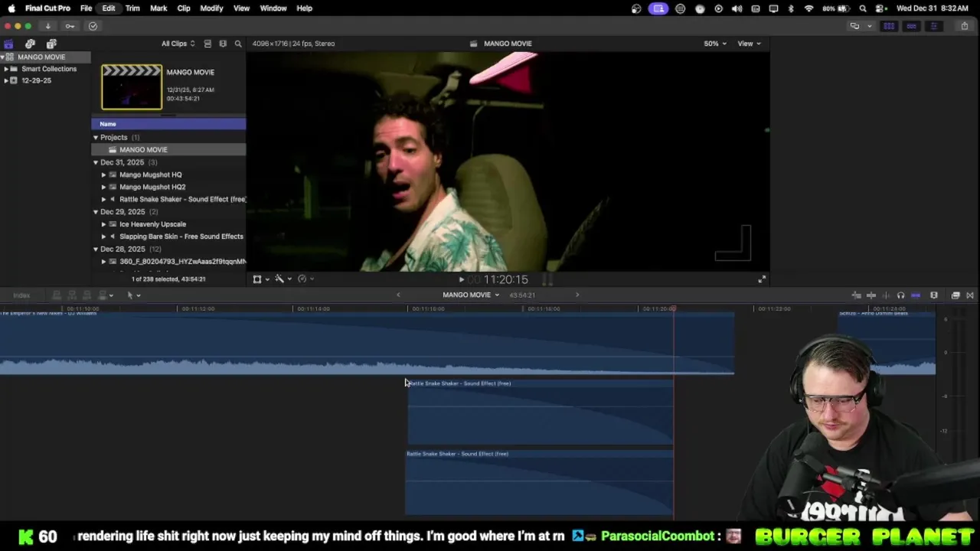This screenshot has height=551, width=980.
Task: Click the timecode display 11:20:15
Action: 505,280
